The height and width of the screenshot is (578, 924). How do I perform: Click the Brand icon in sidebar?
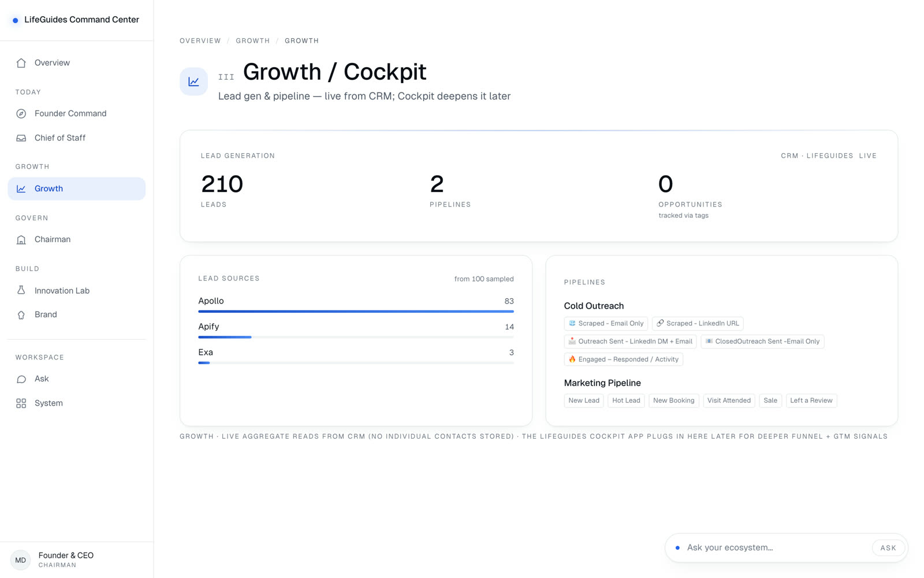(21, 315)
